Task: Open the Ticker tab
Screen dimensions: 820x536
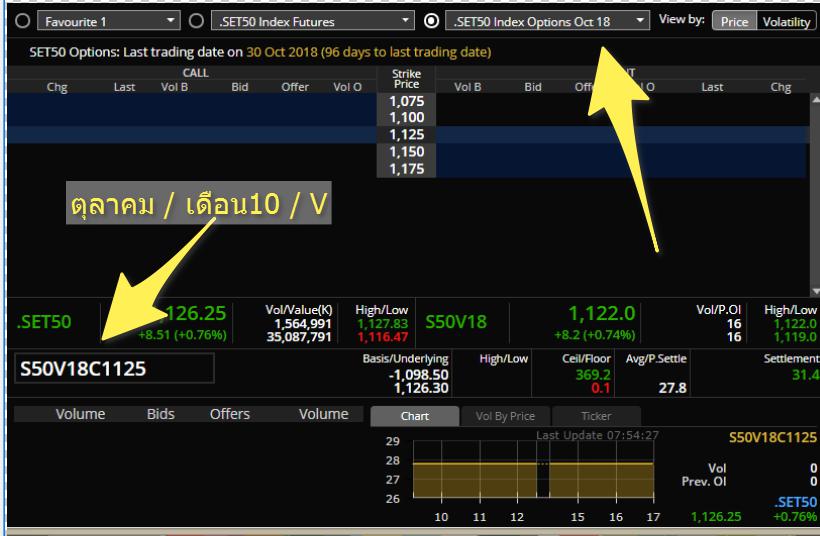Action: 596,416
